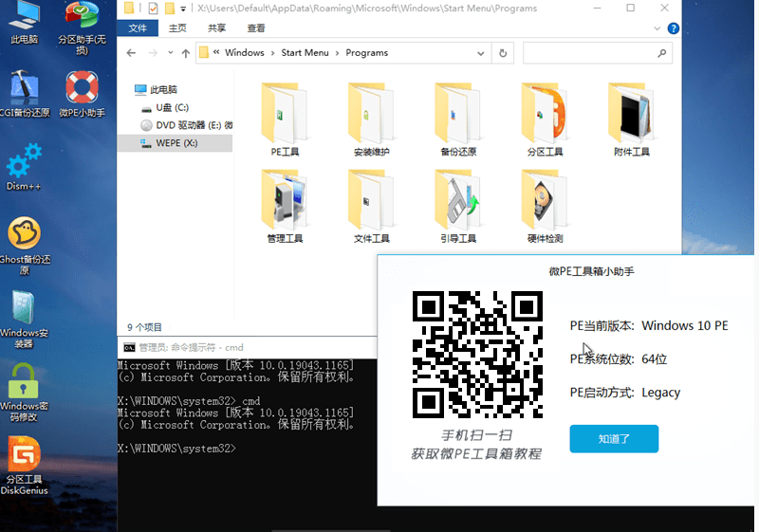The image size is (759, 532).
Task: Open the 安装维护 folder
Action: (x=371, y=119)
